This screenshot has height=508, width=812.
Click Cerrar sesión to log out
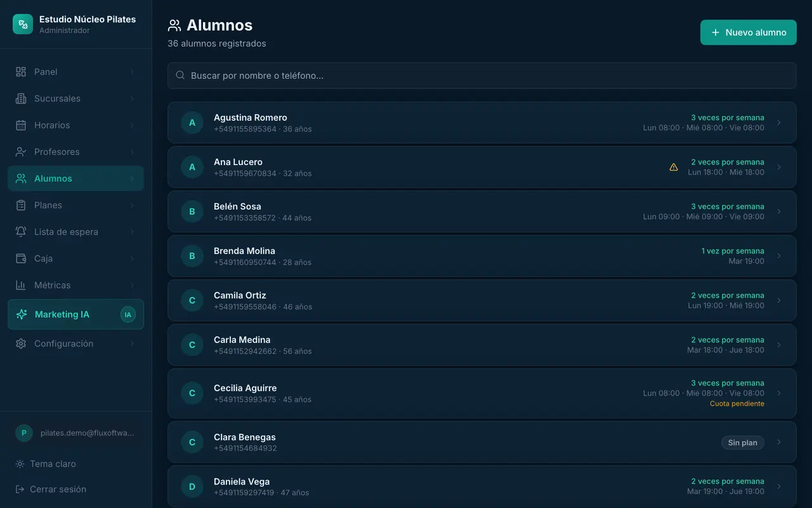(51, 489)
